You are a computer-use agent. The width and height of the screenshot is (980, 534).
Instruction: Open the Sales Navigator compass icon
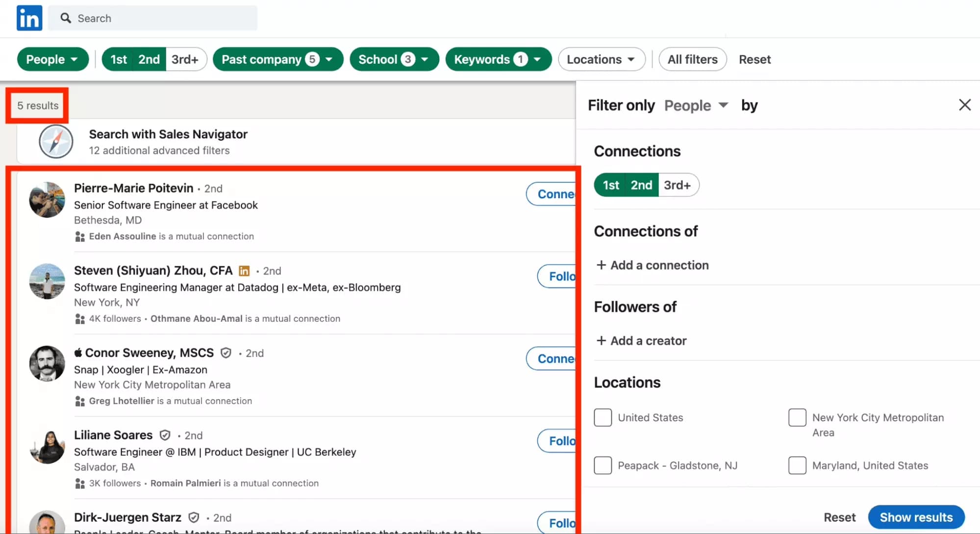point(55,141)
